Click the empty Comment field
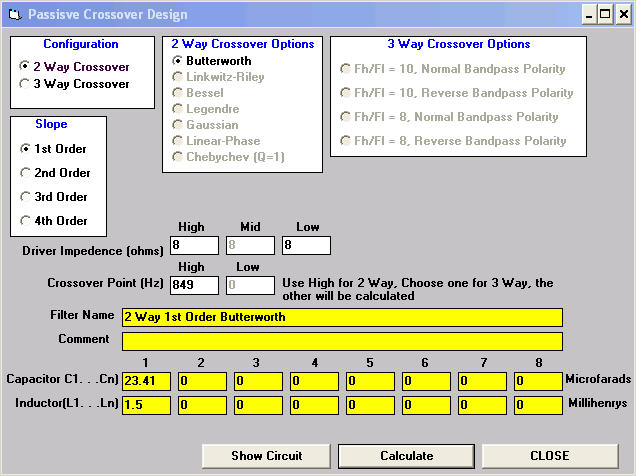Viewport: 636px width, 476px height. click(342, 341)
